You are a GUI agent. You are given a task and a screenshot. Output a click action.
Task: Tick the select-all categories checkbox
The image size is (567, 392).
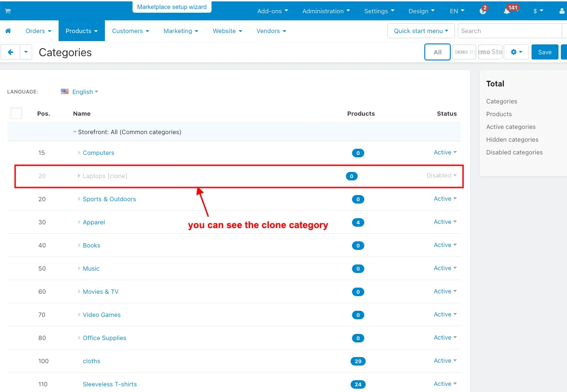click(x=16, y=113)
